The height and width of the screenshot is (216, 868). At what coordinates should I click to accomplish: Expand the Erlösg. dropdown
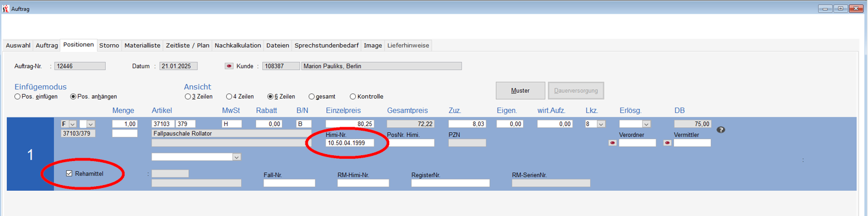646,124
